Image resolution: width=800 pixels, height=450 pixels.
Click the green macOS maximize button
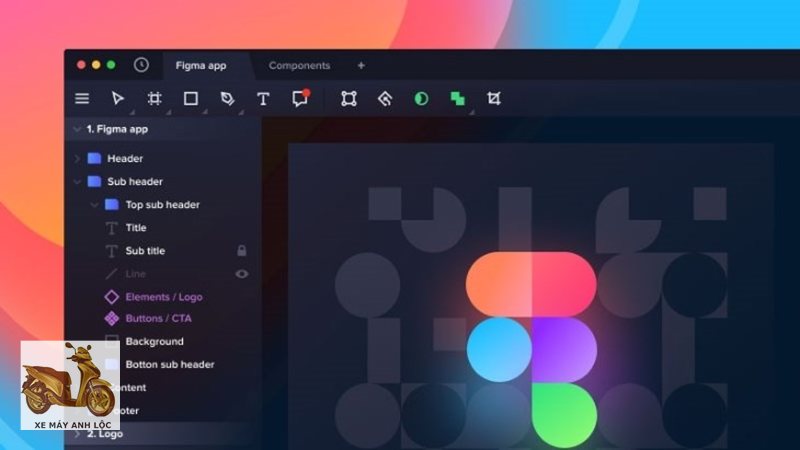pos(111,65)
